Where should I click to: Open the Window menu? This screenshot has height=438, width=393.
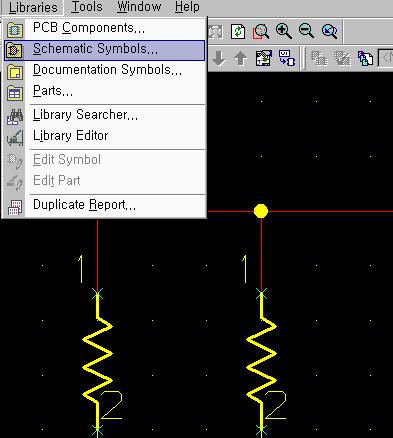[x=139, y=7]
